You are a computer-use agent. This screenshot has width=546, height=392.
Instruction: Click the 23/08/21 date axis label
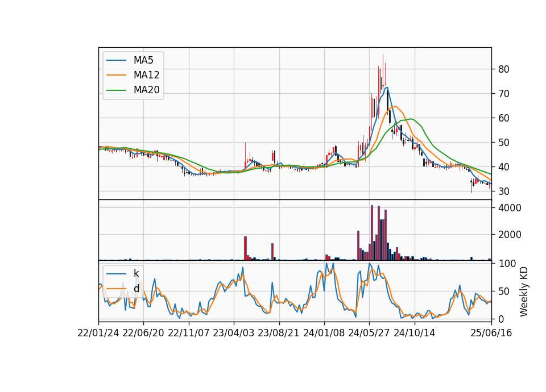pyautogui.click(x=279, y=333)
